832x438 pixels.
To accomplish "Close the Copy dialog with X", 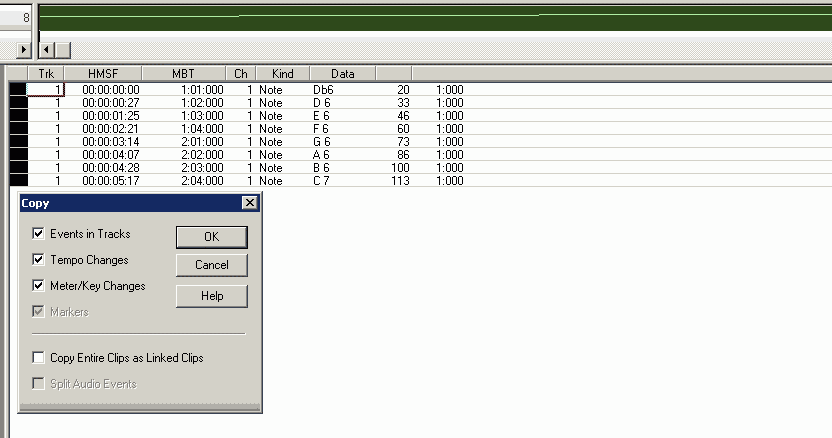I will coord(250,203).
